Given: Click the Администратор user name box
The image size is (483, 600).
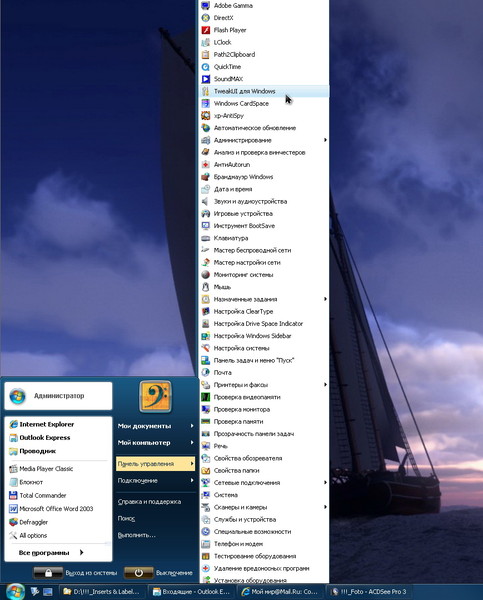Looking at the screenshot, I should point(58,396).
